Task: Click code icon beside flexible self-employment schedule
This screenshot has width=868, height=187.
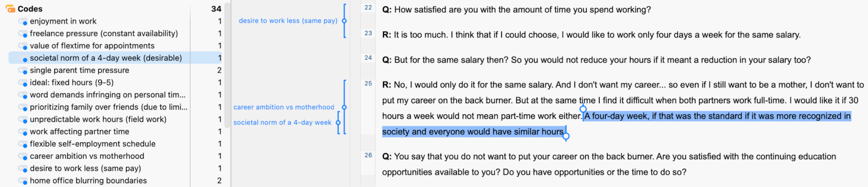Action: (23, 144)
